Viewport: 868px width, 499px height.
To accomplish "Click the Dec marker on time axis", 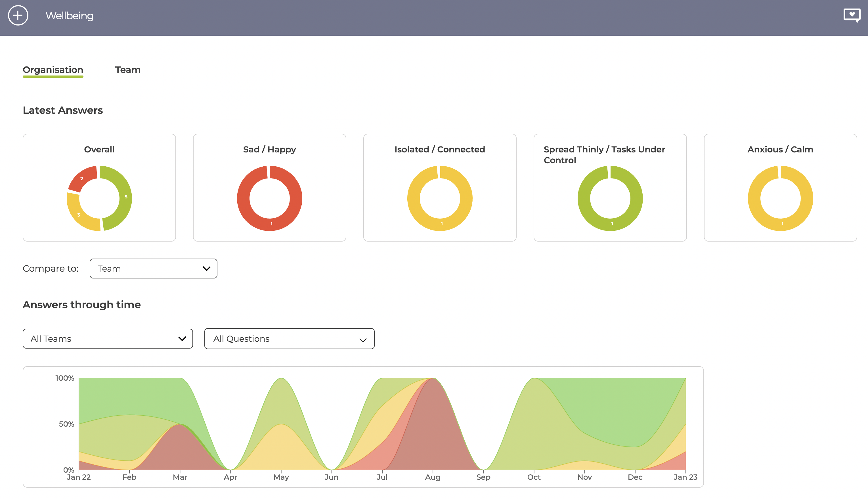I will coord(635,477).
